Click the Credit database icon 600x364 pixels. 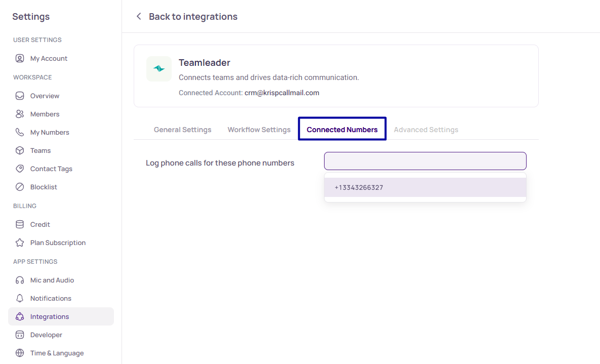click(20, 224)
